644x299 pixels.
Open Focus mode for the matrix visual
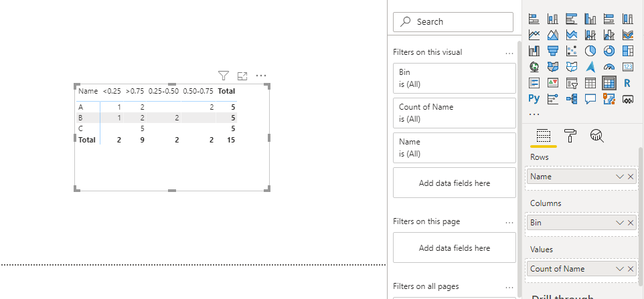pos(242,76)
